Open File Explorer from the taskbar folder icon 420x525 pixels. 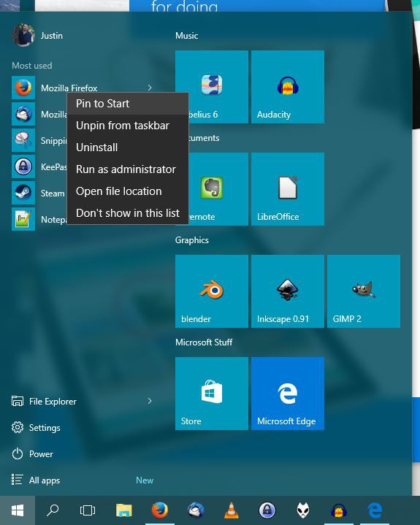[124, 510]
